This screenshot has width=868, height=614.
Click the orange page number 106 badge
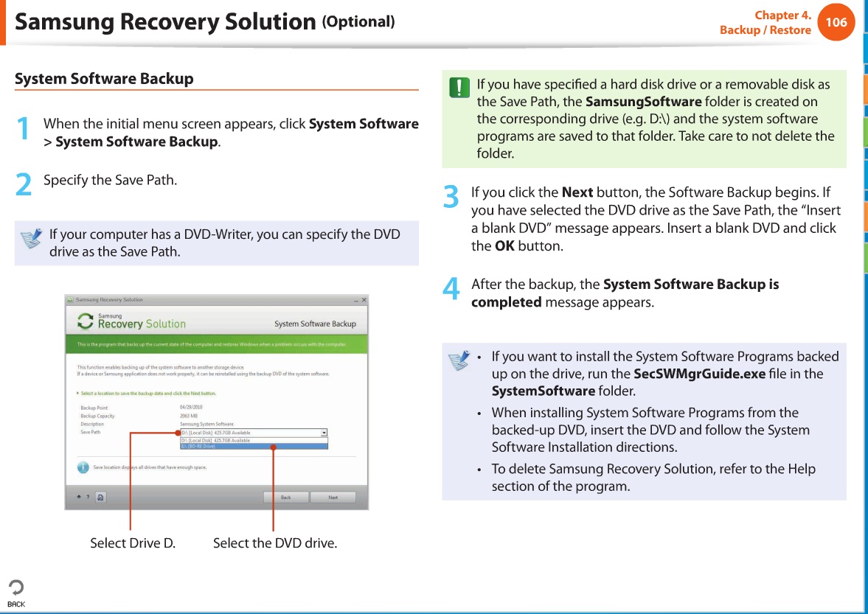pos(836,22)
